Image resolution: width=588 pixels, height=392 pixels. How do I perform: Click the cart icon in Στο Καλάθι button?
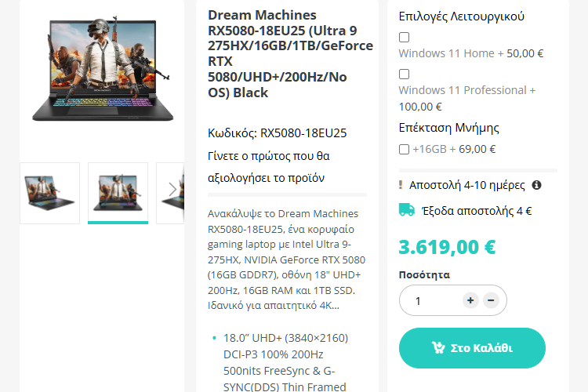(x=437, y=348)
